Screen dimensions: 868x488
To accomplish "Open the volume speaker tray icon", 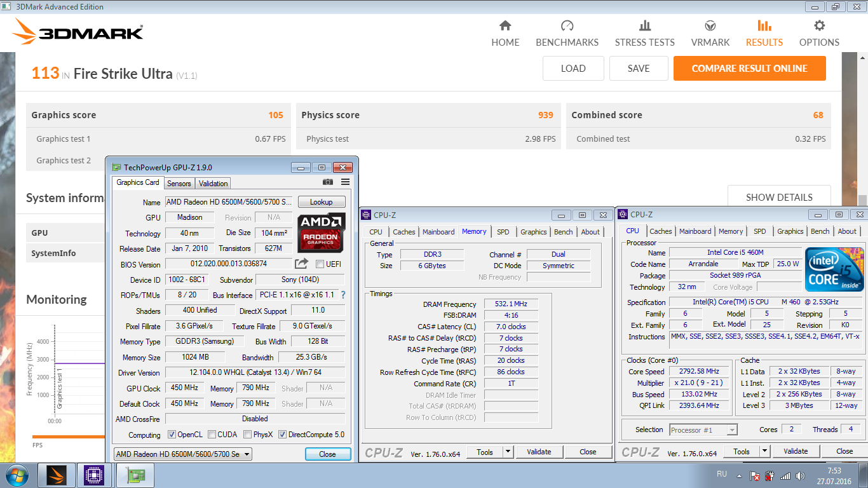I will pos(799,475).
